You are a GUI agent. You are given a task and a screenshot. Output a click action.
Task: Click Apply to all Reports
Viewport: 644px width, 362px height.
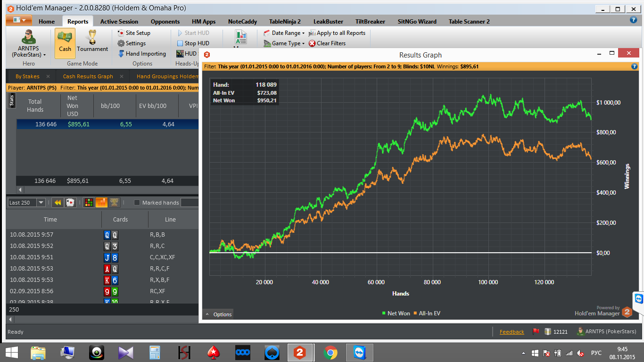(x=337, y=33)
